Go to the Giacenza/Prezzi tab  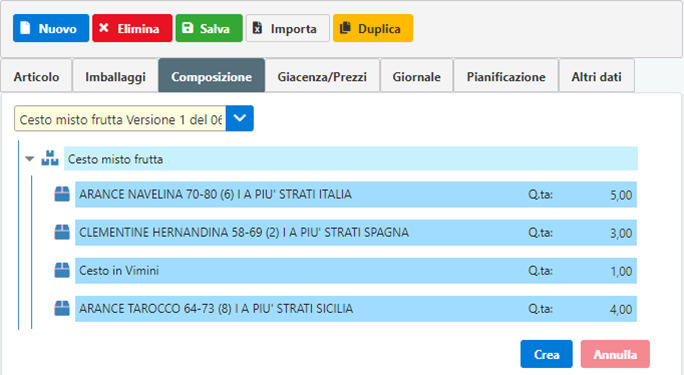coord(322,76)
